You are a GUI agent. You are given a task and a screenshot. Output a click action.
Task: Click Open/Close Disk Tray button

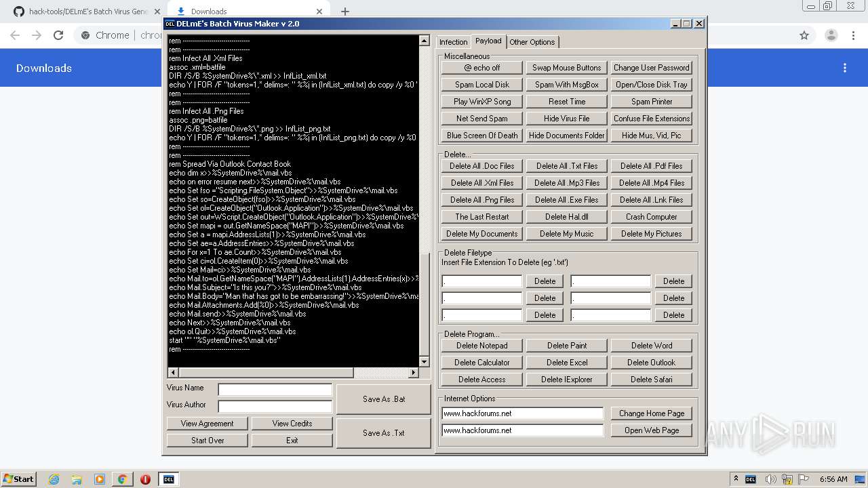tap(652, 85)
